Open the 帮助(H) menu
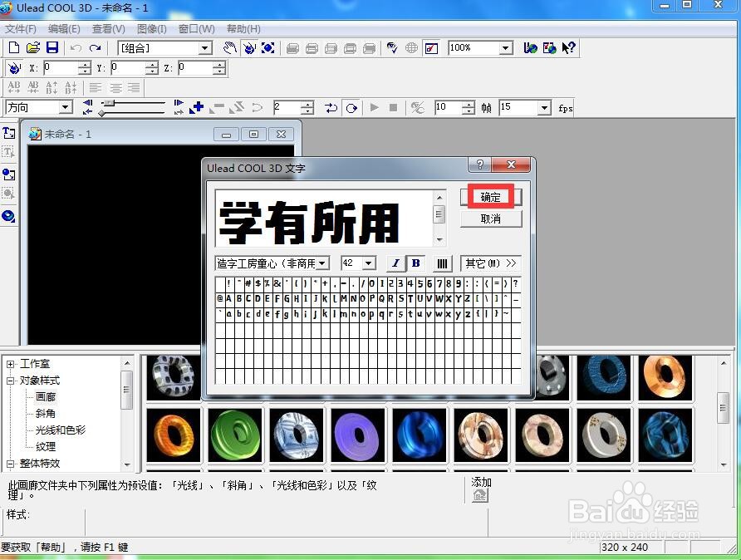This screenshot has width=741, height=560. [x=243, y=29]
